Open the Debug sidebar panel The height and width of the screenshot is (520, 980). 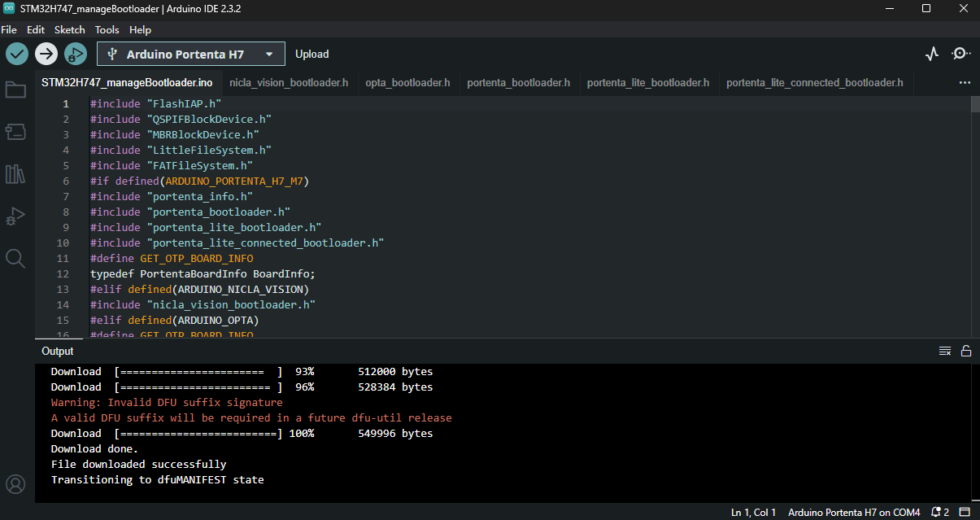(15, 216)
